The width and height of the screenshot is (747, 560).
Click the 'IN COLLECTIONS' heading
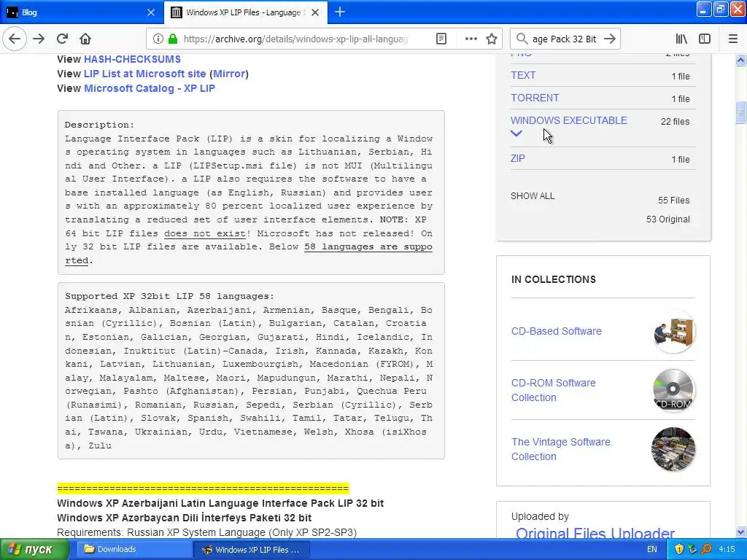[554, 279]
